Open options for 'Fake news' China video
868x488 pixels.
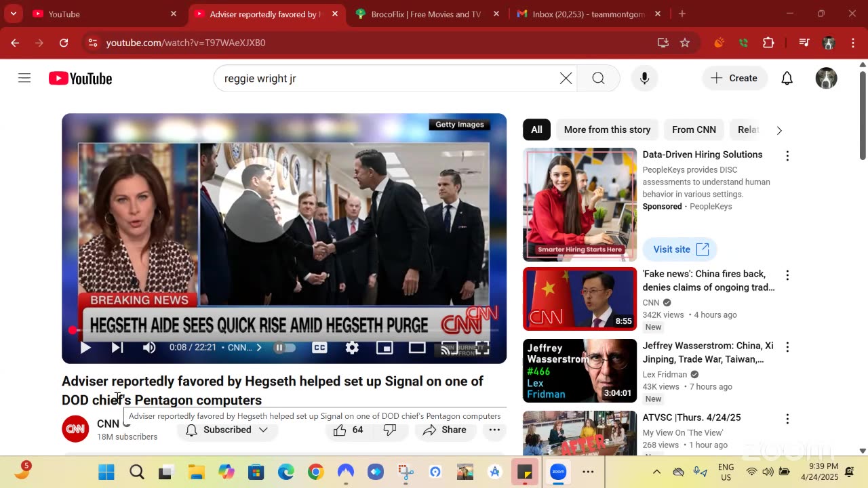click(787, 275)
